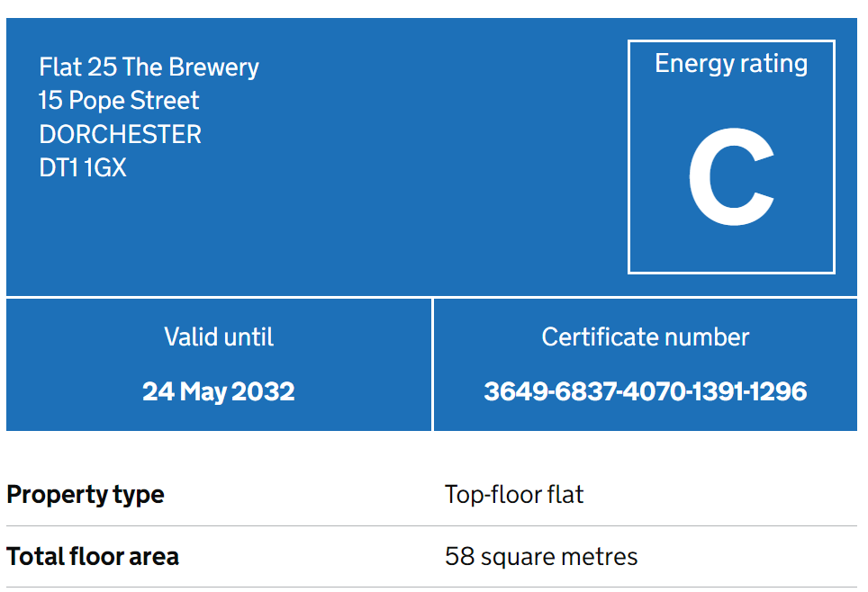The height and width of the screenshot is (592, 868).
Task: Select the 24 May 2032 expiry date
Action: point(219,391)
